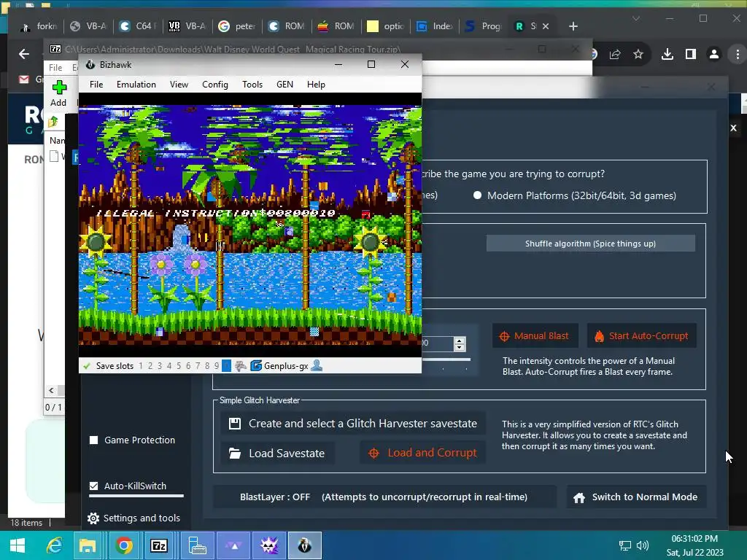
Task: Switch to the C64 tab in Chrome
Action: click(138, 26)
